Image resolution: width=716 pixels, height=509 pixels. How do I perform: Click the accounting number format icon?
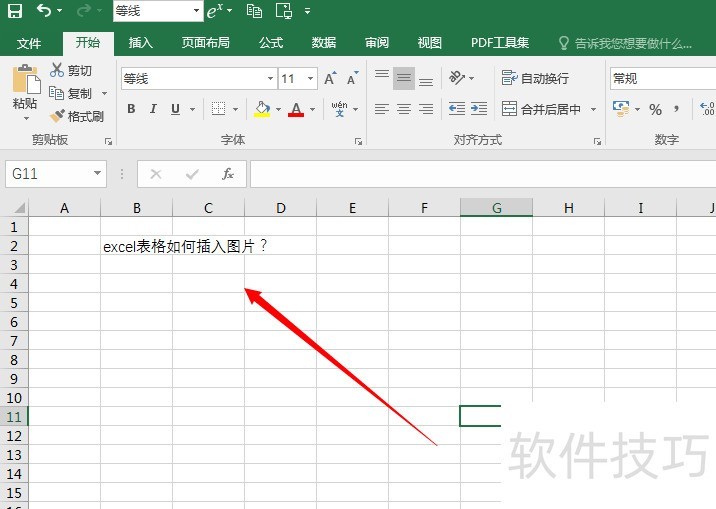(621, 109)
